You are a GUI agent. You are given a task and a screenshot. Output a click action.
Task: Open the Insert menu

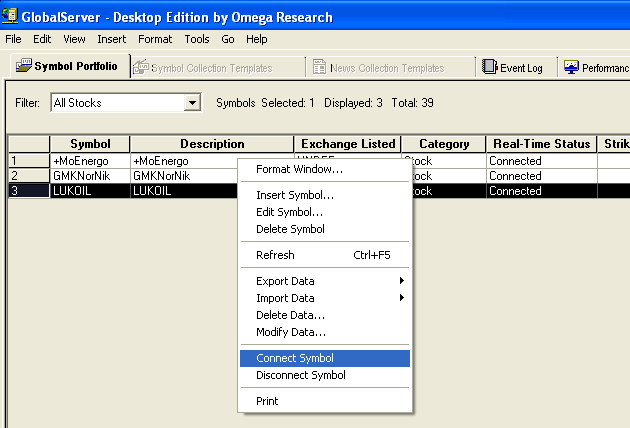(x=111, y=39)
